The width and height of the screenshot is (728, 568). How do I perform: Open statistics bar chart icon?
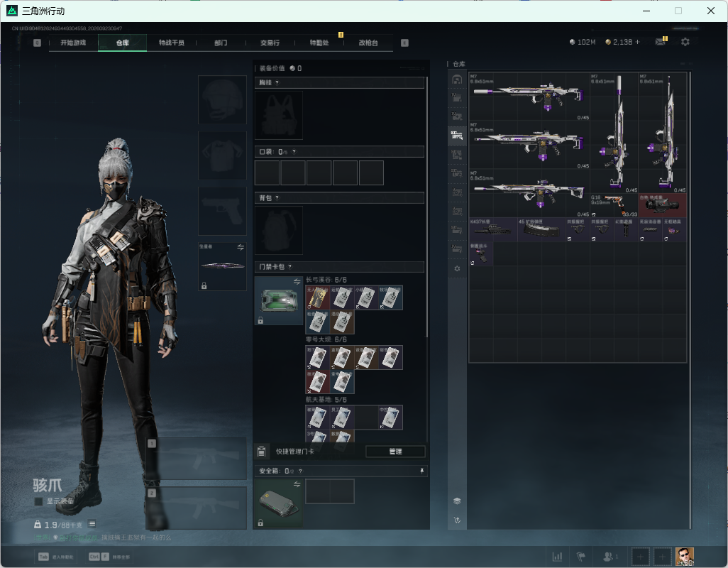(x=557, y=557)
